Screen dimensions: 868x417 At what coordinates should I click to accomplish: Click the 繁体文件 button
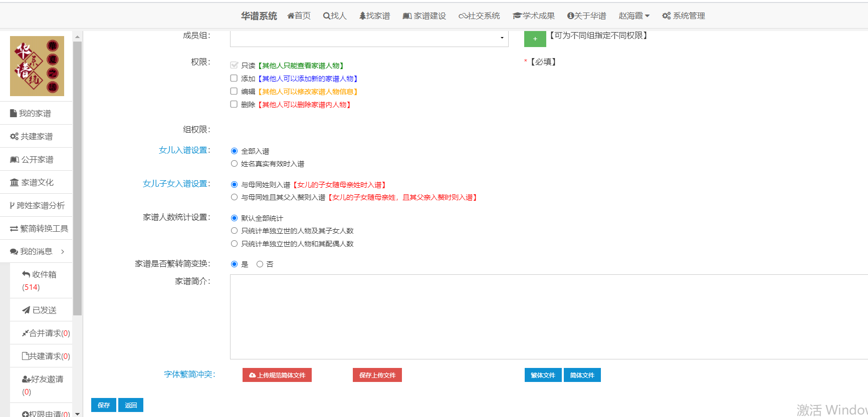click(x=543, y=375)
